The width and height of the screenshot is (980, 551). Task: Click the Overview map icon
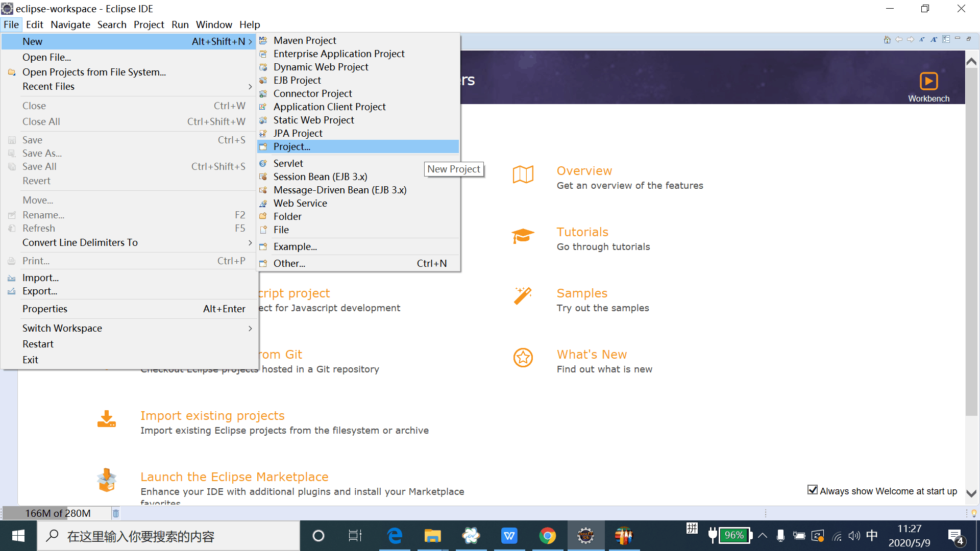click(523, 174)
